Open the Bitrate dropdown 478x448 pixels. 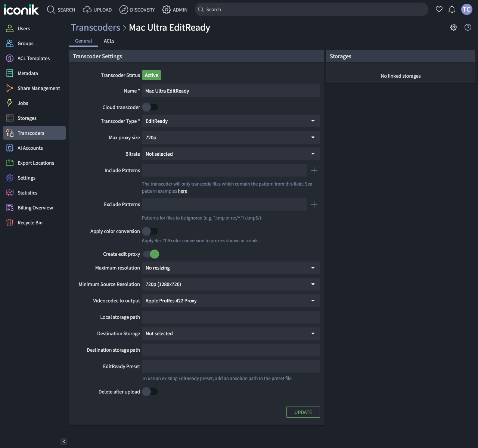(x=231, y=154)
